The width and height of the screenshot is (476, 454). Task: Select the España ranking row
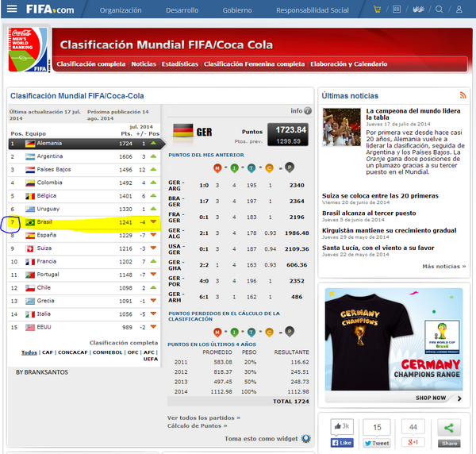pos(84,236)
